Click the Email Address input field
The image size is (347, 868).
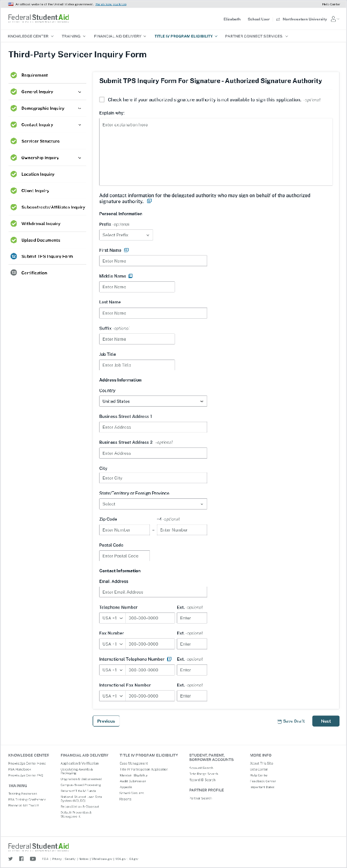click(153, 592)
